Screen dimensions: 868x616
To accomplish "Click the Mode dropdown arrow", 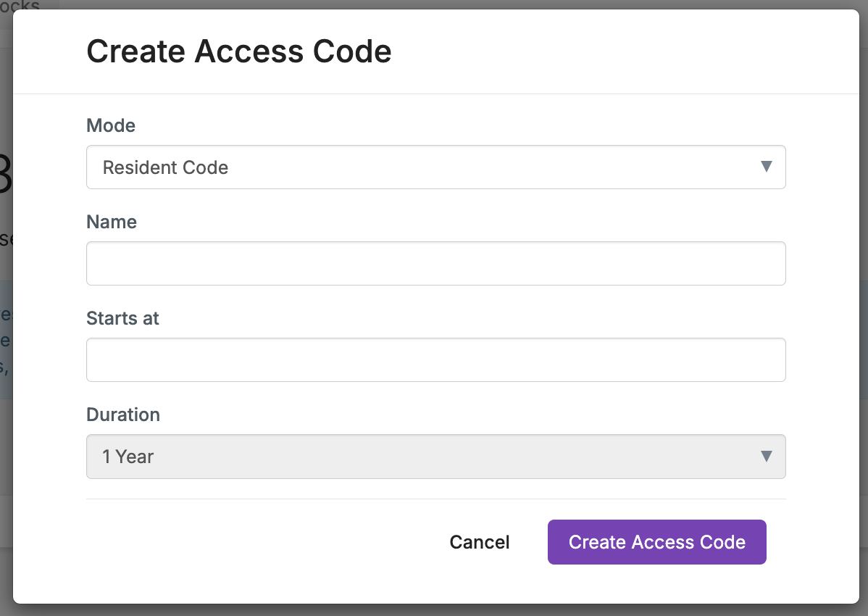I will coord(766,167).
